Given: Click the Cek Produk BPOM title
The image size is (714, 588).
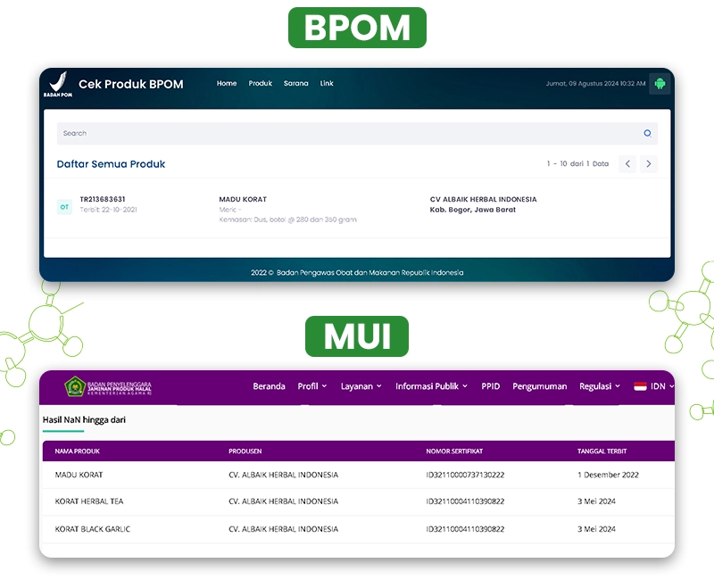Looking at the screenshot, I should tap(130, 84).
